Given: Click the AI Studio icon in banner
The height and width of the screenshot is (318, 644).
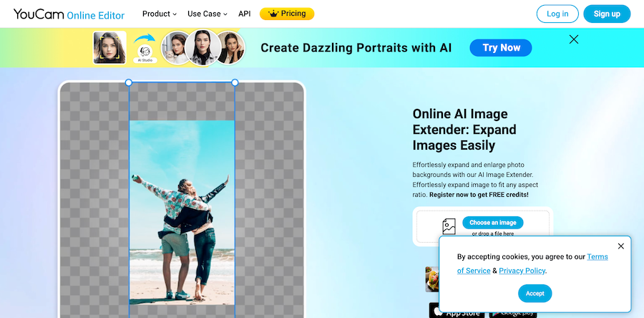Looking at the screenshot, I should coord(145,54).
